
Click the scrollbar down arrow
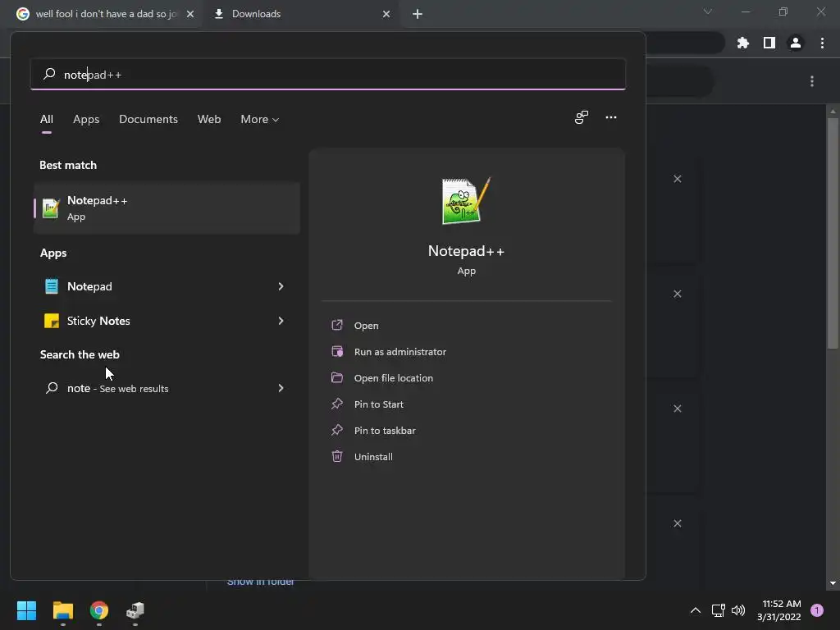point(833,583)
